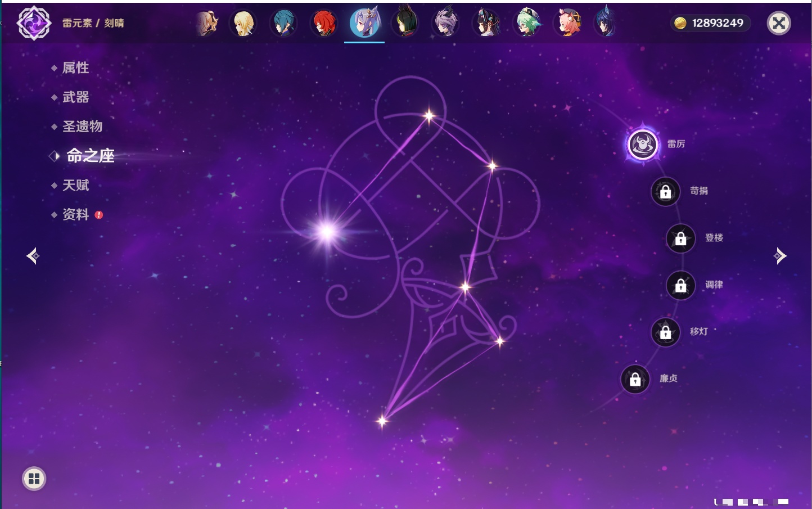Select the black-and-green-haired character portrait
812x509 pixels.
(x=405, y=22)
